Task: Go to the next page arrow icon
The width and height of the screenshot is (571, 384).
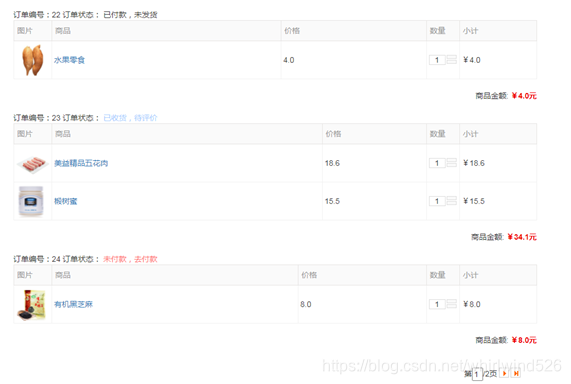Action: (504, 373)
